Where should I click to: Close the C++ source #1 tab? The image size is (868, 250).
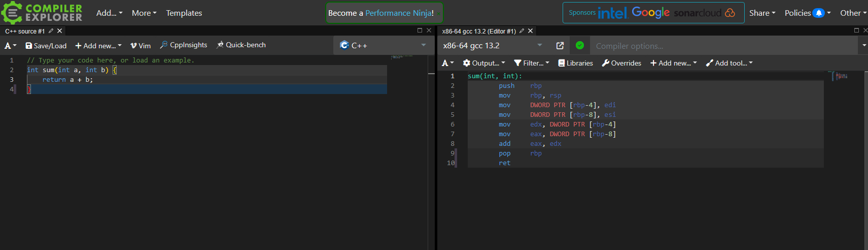[x=59, y=31]
